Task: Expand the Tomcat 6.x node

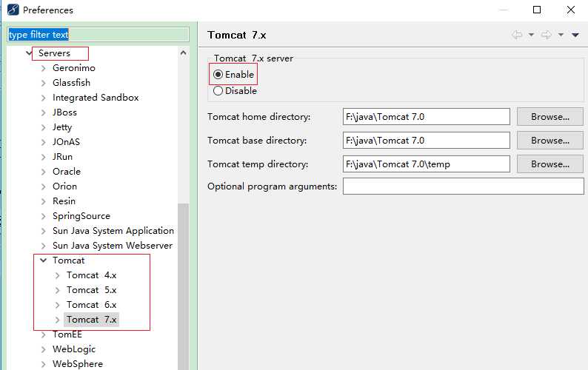Action: (x=57, y=305)
